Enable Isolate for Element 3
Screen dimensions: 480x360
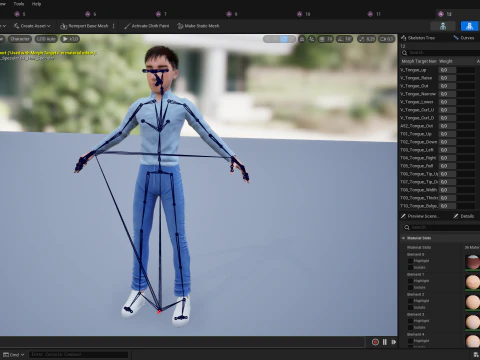click(x=411, y=328)
